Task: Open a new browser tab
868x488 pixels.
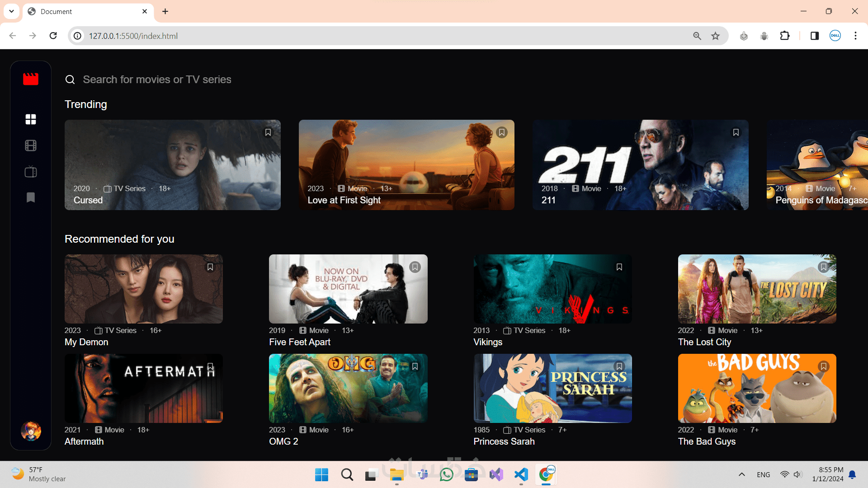Action: (165, 11)
